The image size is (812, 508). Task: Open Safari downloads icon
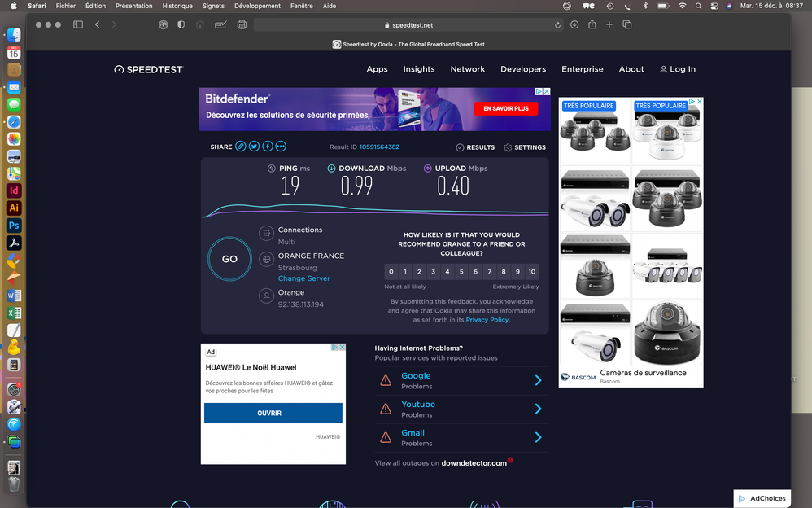tap(574, 24)
